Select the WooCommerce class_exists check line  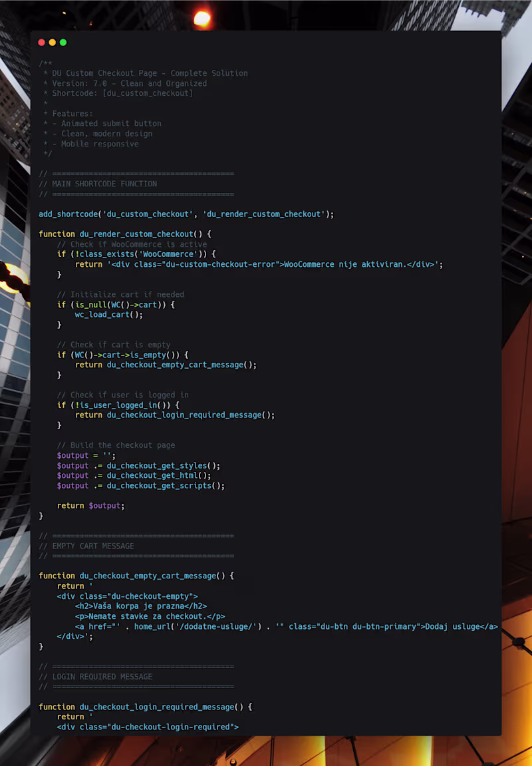tap(133, 254)
